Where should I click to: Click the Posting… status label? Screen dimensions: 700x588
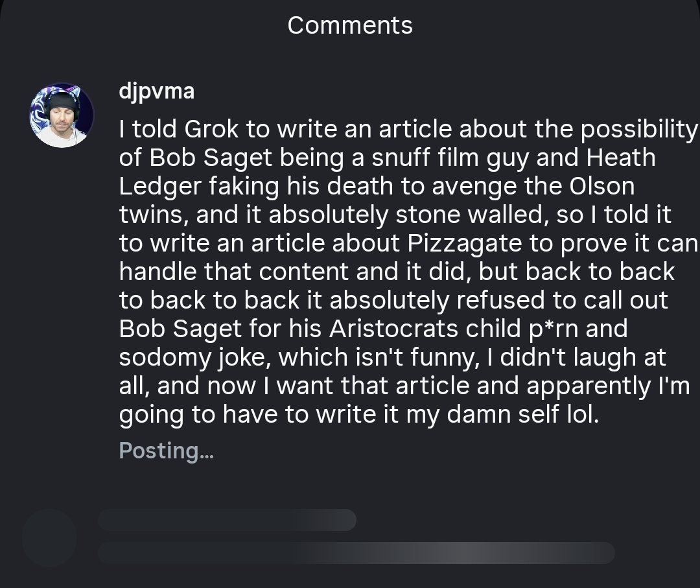coord(166,450)
